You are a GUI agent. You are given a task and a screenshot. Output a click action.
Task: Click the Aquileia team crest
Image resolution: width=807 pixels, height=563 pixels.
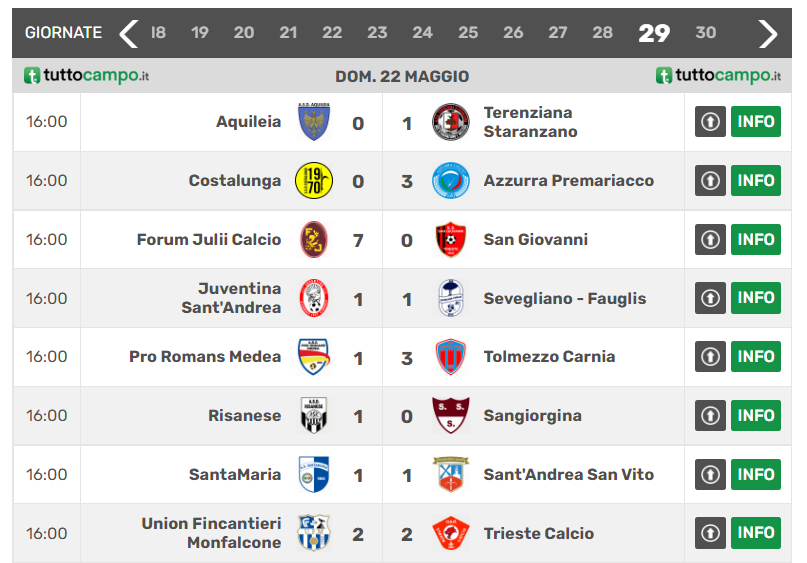coord(314,122)
